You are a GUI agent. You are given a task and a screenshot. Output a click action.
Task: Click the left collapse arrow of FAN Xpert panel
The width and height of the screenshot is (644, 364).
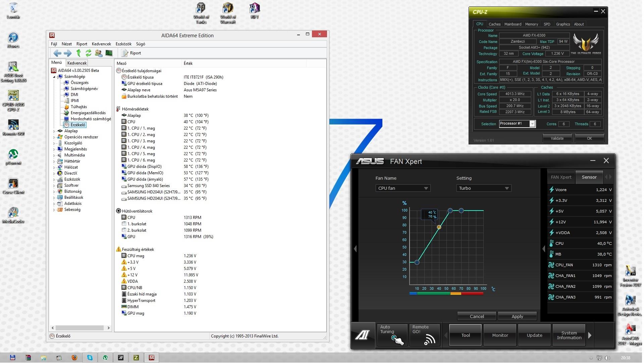355,249
